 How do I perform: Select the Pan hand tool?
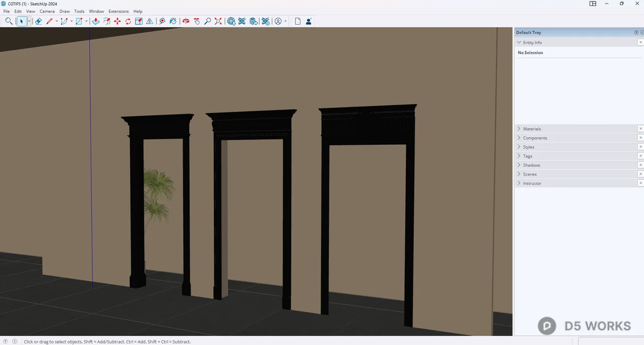pyautogui.click(x=197, y=21)
